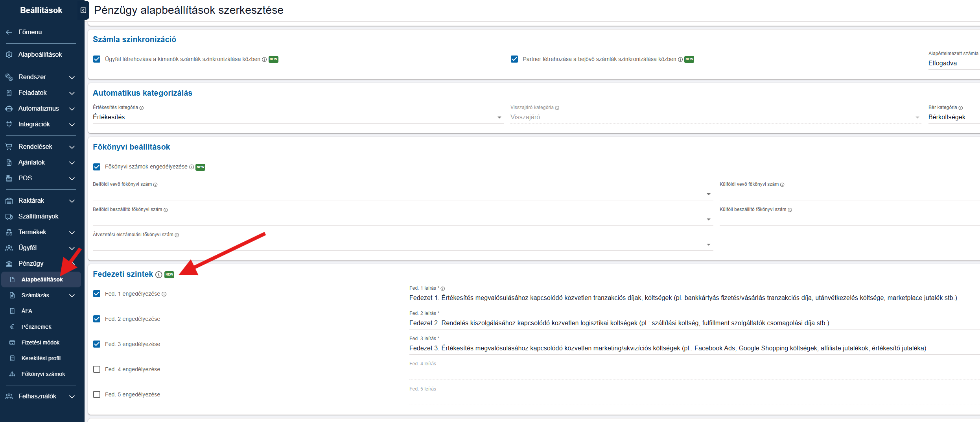Expand the Rendszer menu section
The width and height of the screenshot is (980, 422).
point(40,77)
